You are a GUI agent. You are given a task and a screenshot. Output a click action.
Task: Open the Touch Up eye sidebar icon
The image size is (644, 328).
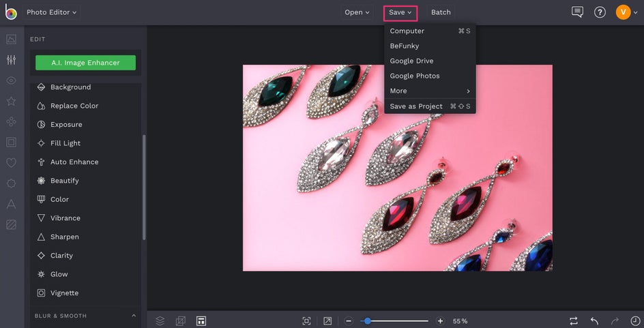click(x=11, y=80)
